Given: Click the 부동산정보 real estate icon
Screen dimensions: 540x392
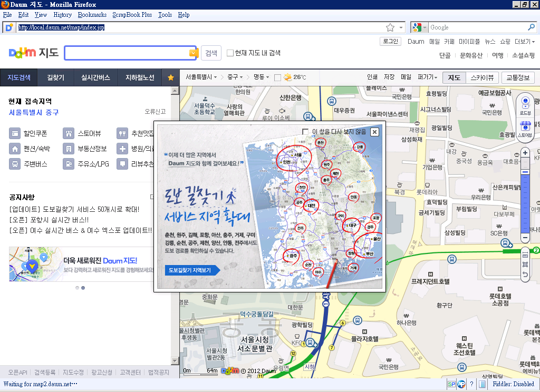Looking at the screenshot, I should point(69,149).
